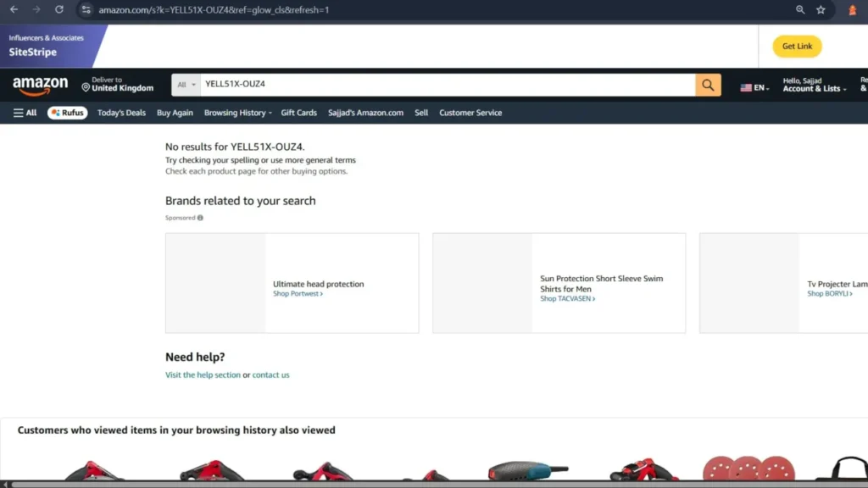
Task: Open the Sell page
Action: coord(421,113)
